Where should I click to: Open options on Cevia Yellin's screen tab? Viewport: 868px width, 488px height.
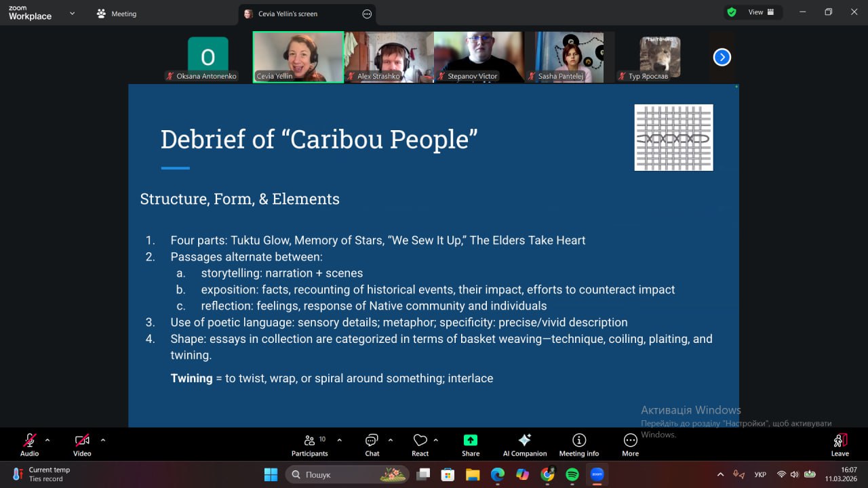pyautogui.click(x=367, y=14)
